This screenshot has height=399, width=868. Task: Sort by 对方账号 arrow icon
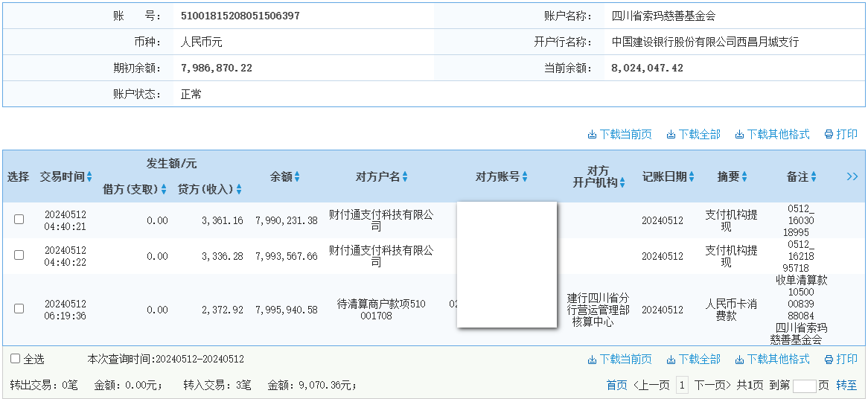pyautogui.click(x=524, y=177)
